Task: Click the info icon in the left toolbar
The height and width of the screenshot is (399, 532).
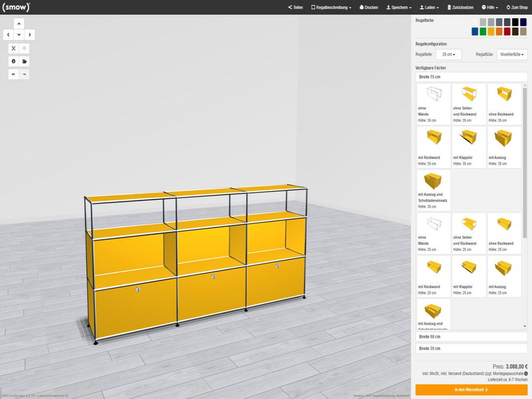Action: (14, 62)
